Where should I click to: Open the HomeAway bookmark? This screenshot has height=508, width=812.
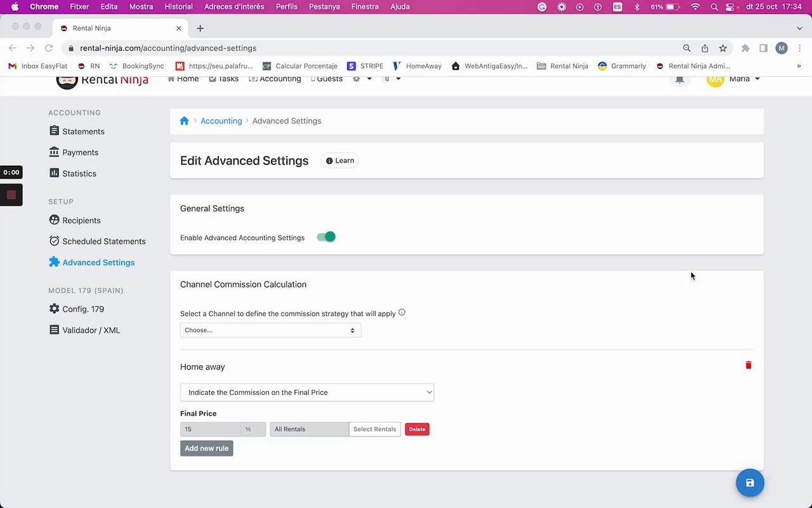[x=417, y=66]
